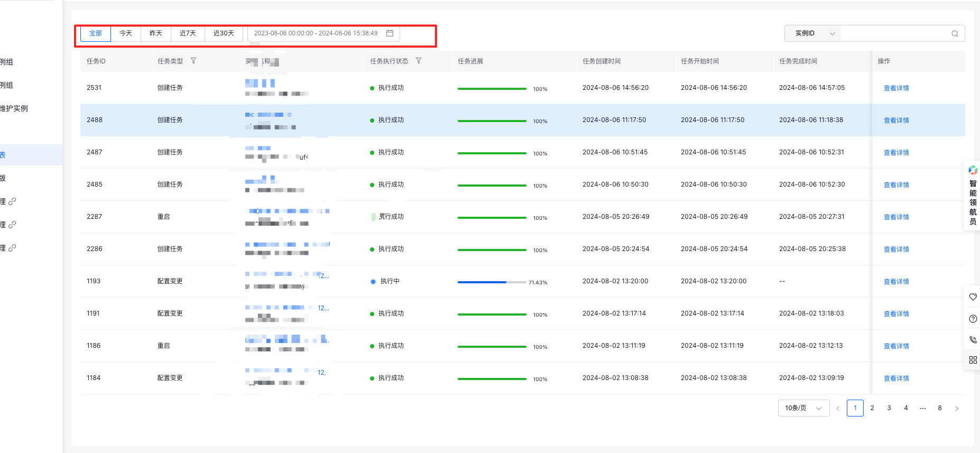This screenshot has width=980, height=453.
Task: Click the phone contact icon
Action: 973,340
